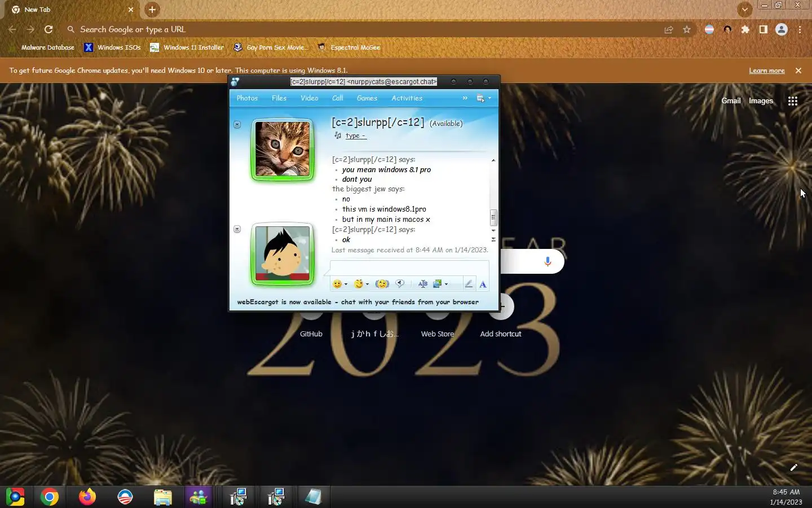Image resolution: width=812 pixels, height=508 pixels.
Task: Click the voice clip speech bubble icon
Action: pyautogui.click(x=400, y=284)
